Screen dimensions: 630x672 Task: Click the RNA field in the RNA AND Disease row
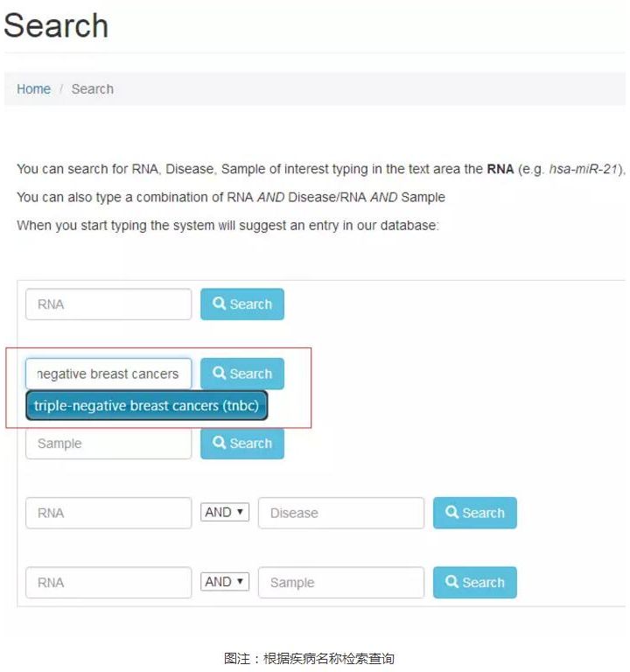pyautogui.click(x=108, y=513)
